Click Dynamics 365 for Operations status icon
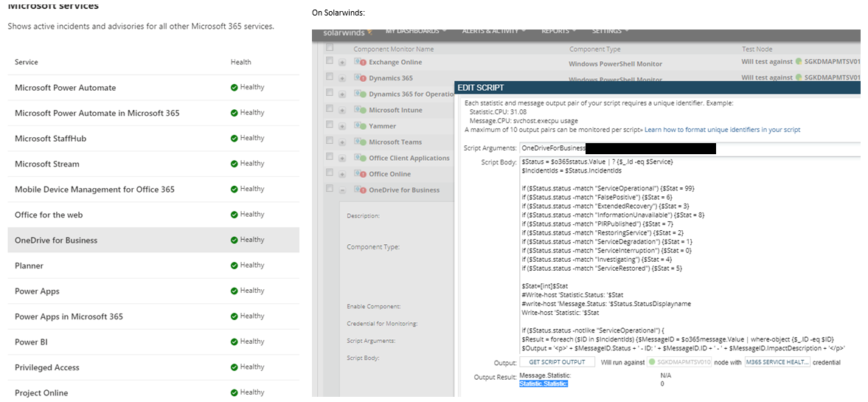 coord(361,94)
